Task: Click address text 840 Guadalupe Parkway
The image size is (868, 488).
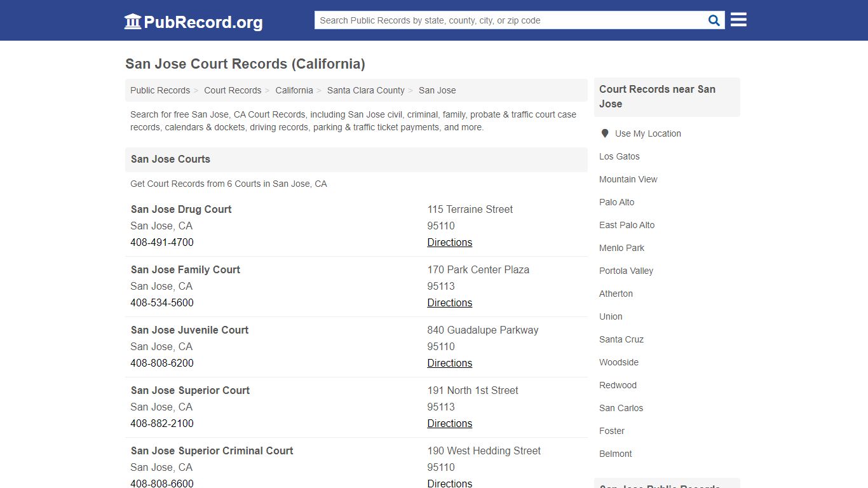Action: pos(483,330)
